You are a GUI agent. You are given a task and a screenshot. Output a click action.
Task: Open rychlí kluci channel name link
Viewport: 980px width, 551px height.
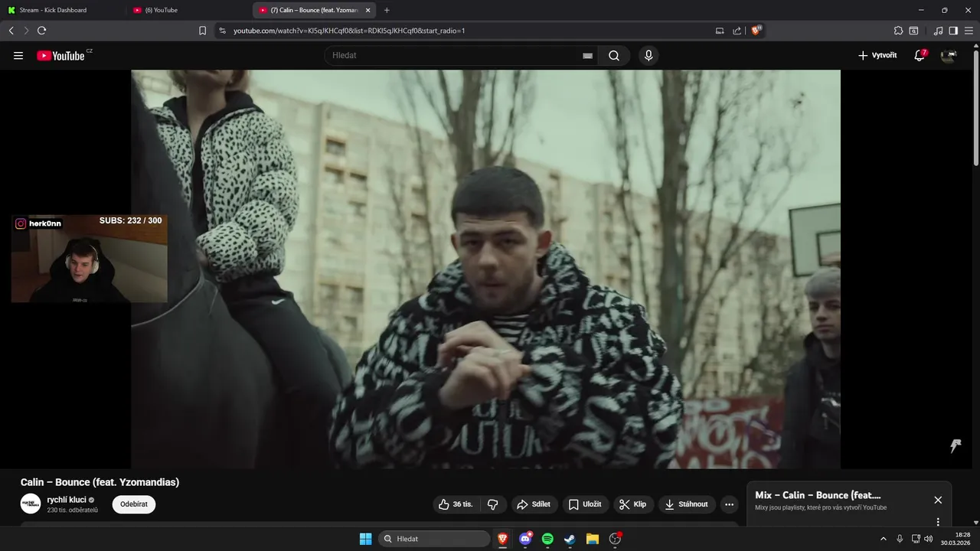click(67, 500)
